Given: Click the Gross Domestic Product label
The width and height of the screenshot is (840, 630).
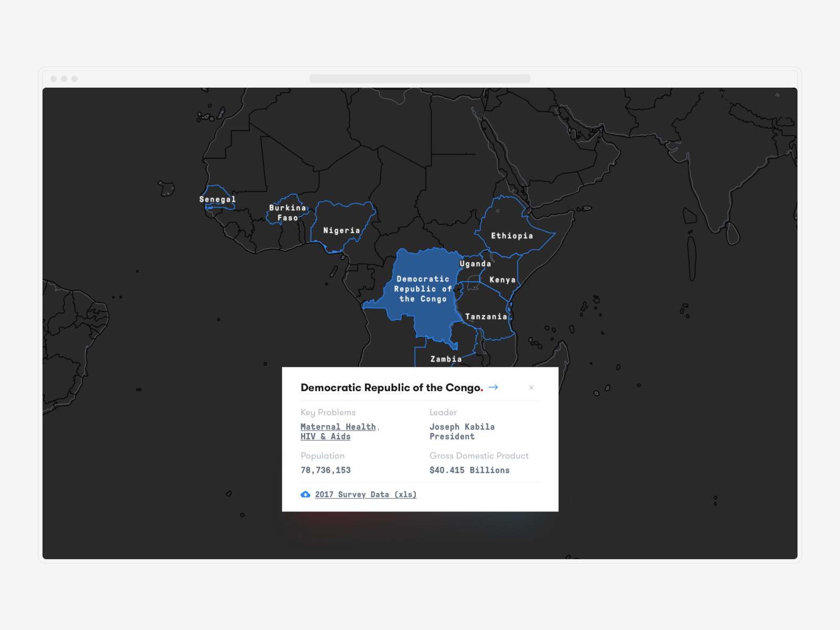Looking at the screenshot, I should click(x=479, y=456).
